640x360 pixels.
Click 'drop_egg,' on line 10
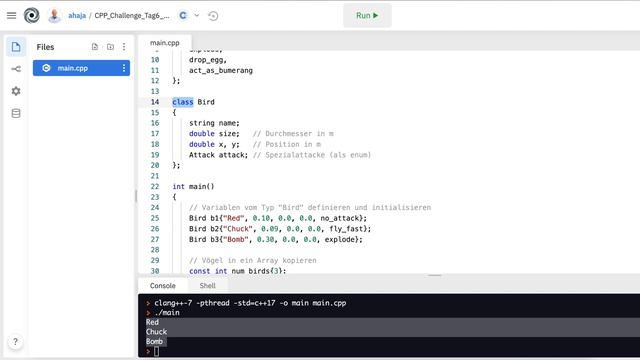pyautogui.click(x=208, y=60)
